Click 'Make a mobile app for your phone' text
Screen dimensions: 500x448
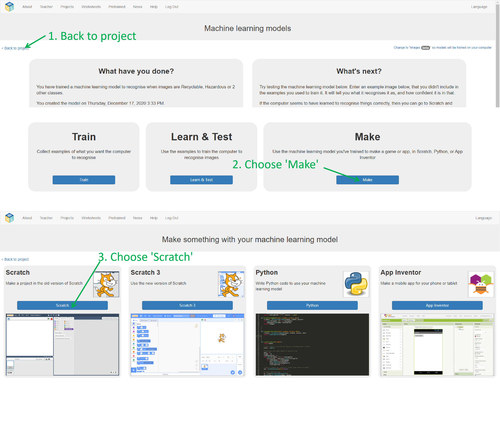(x=419, y=283)
